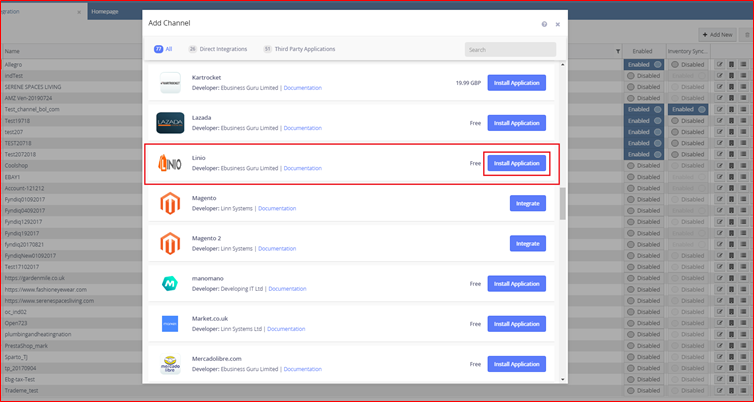Toggle the Enabled switch for Allegro

point(644,64)
